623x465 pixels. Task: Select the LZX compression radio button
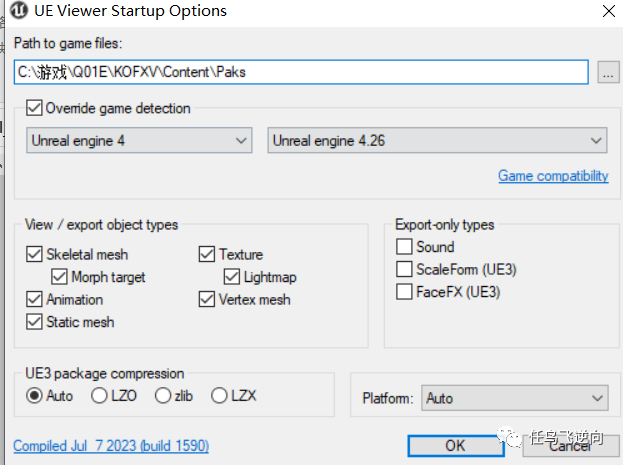point(219,395)
